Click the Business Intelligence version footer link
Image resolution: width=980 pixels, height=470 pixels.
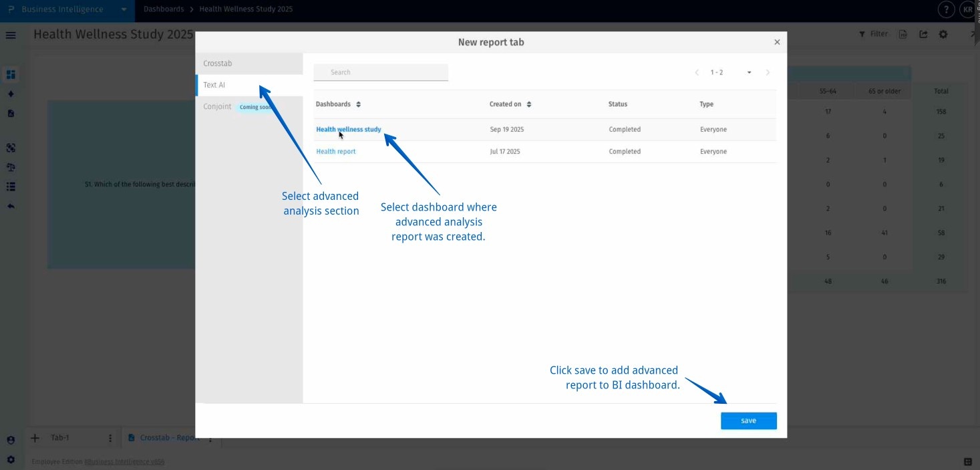point(125,461)
